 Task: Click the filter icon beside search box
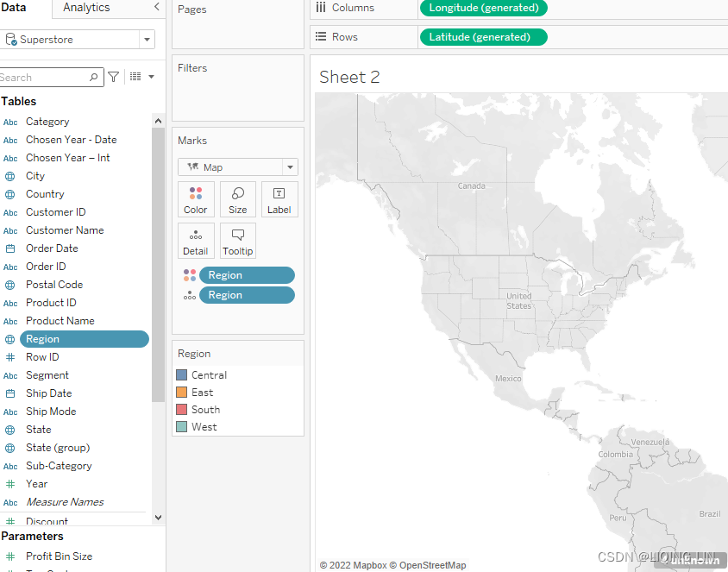114,77
